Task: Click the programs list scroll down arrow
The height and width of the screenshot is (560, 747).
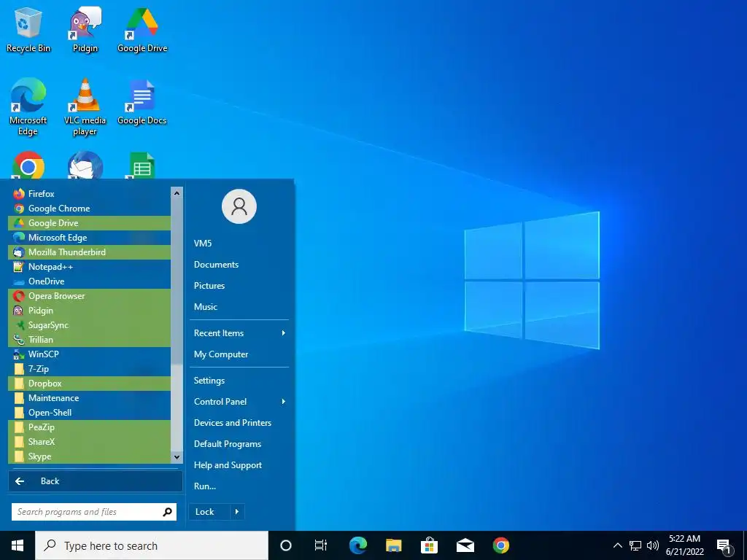Action: [x=177, y=457]
